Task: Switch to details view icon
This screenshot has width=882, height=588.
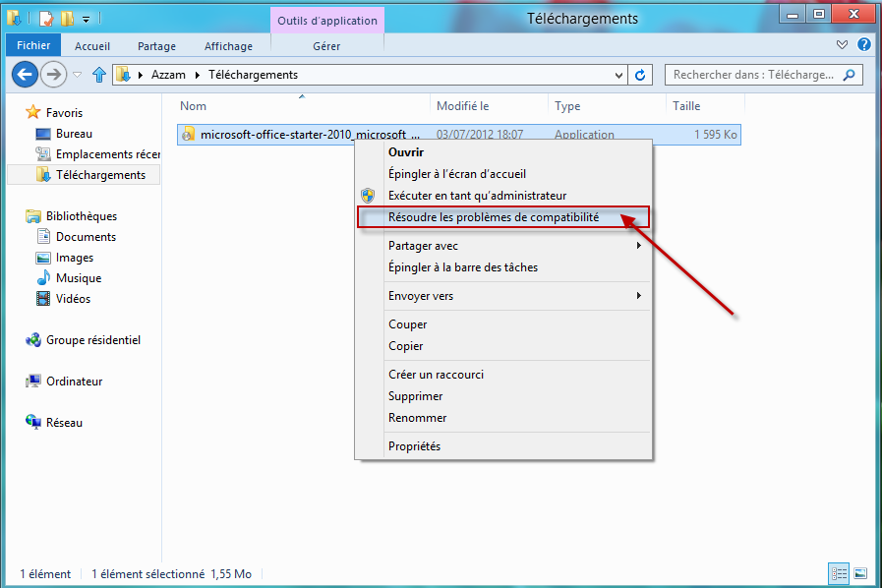Action: pyautogui.click(x=839, y=573)
